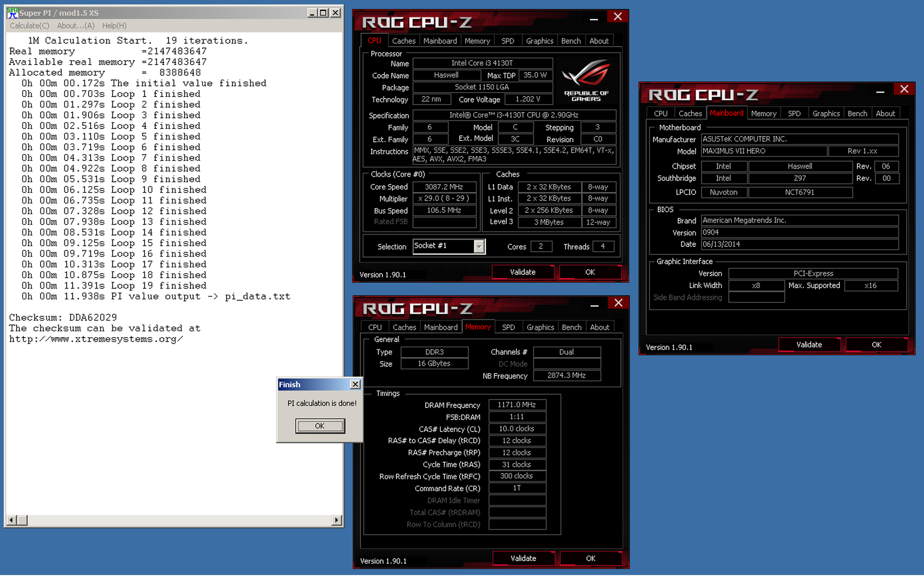Click Super PI horizontal scrollbar left arrow
The width and height of the screenshot is (924, 576).
pyautogui.click(x=11, y=520)
